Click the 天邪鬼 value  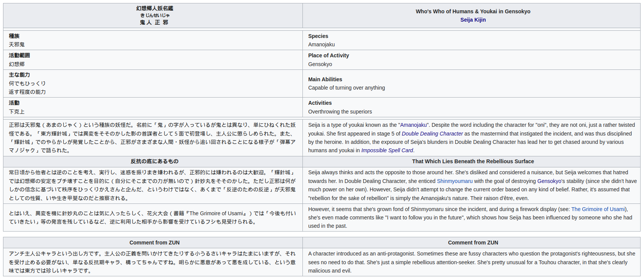click(17, 44)
